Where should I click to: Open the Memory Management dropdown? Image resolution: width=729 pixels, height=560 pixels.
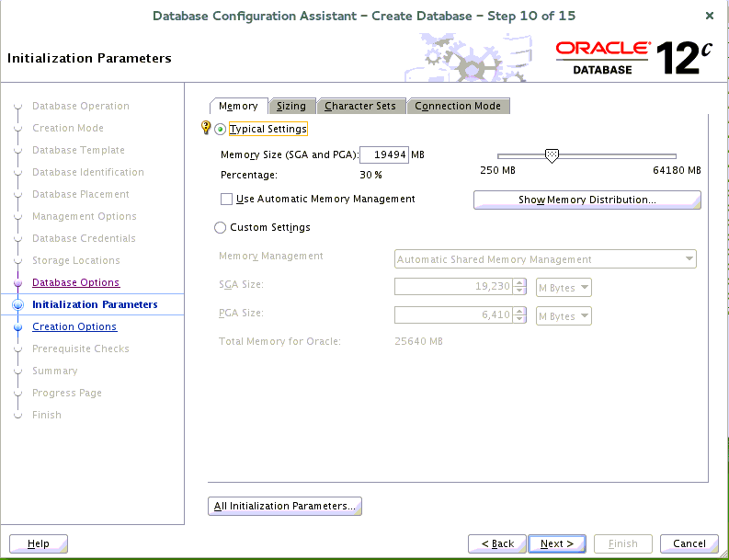[545, 259]
